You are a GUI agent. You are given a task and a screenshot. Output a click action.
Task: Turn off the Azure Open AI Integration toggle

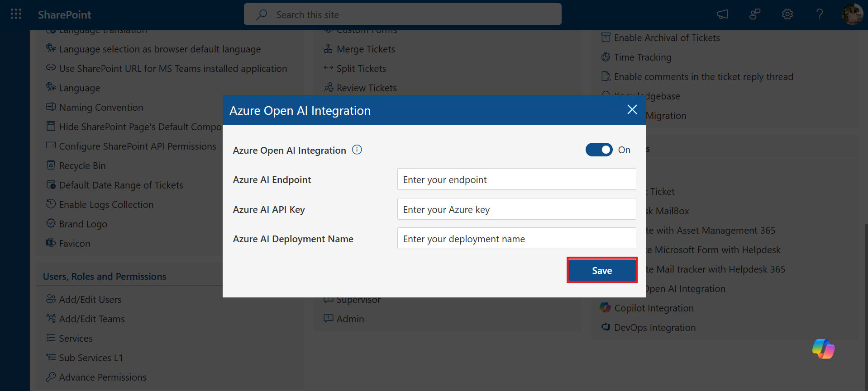(x=599, y=150)
